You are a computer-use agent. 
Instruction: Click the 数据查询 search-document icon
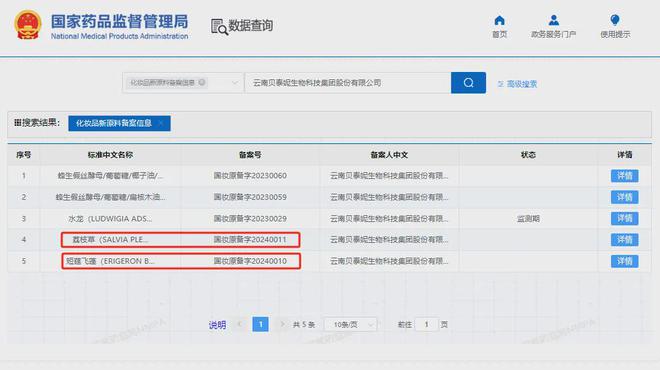219,27
